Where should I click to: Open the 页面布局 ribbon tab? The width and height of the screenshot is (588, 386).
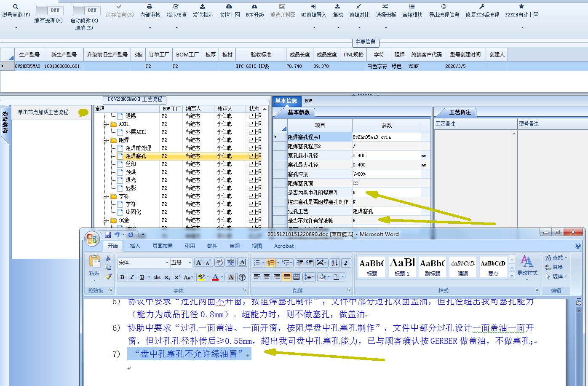[x=163, y=246]
